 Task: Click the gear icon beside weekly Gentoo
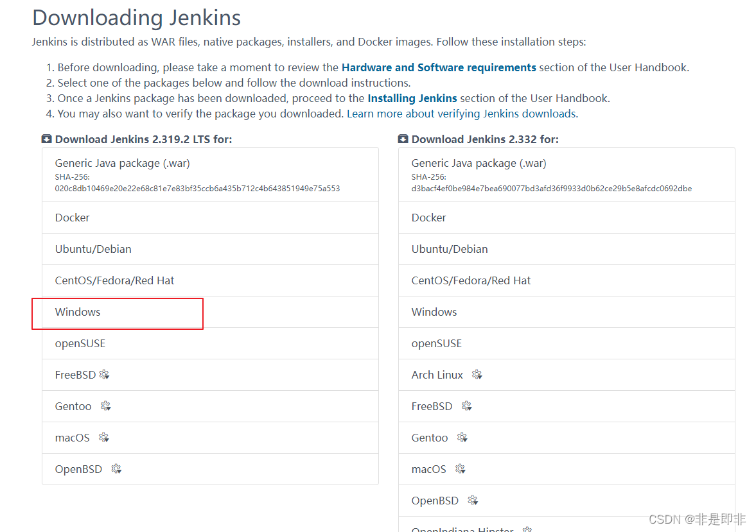[x=462, y=438]
